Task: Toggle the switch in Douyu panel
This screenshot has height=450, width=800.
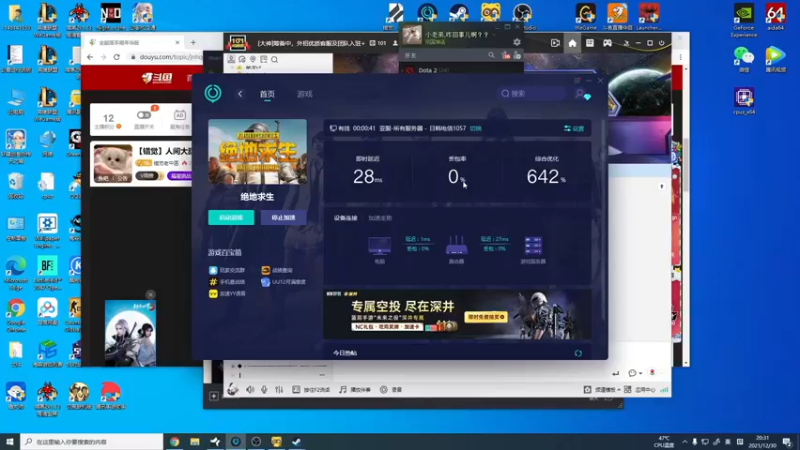Action: [x=143, y=115]
